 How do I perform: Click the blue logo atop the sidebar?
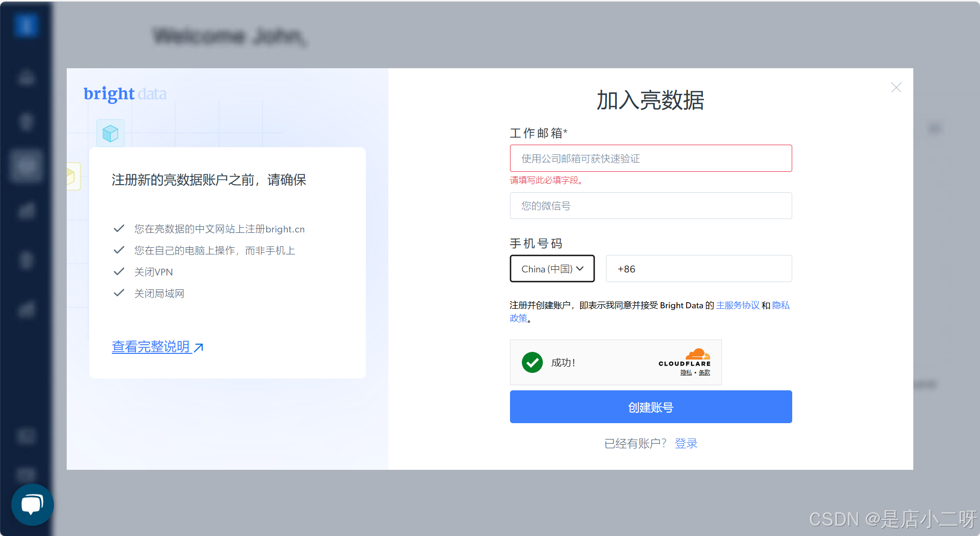click(x=26, y=25)
